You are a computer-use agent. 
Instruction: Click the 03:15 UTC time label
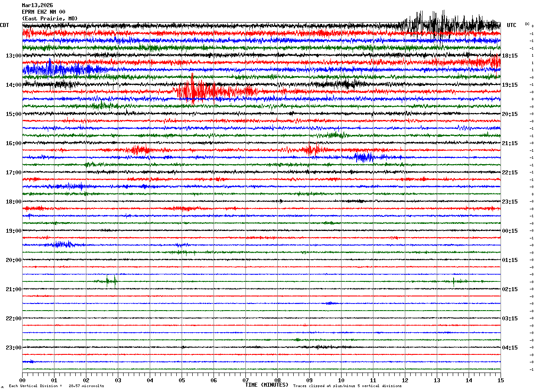510,319
